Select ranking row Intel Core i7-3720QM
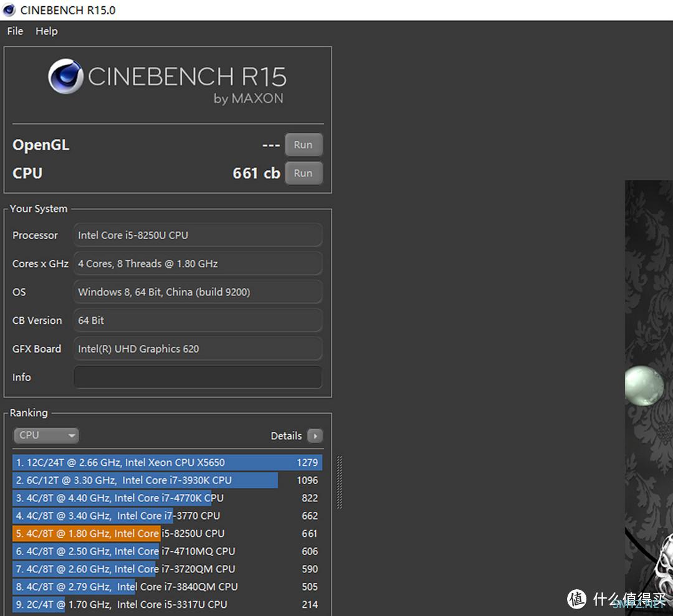 pos(168,569)
